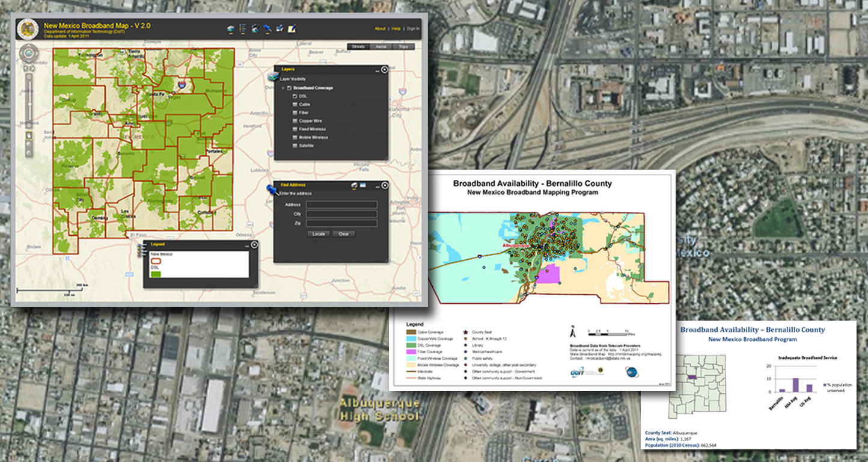Switch basemap to Streets

pyautogui.click(x=358, y=46)
